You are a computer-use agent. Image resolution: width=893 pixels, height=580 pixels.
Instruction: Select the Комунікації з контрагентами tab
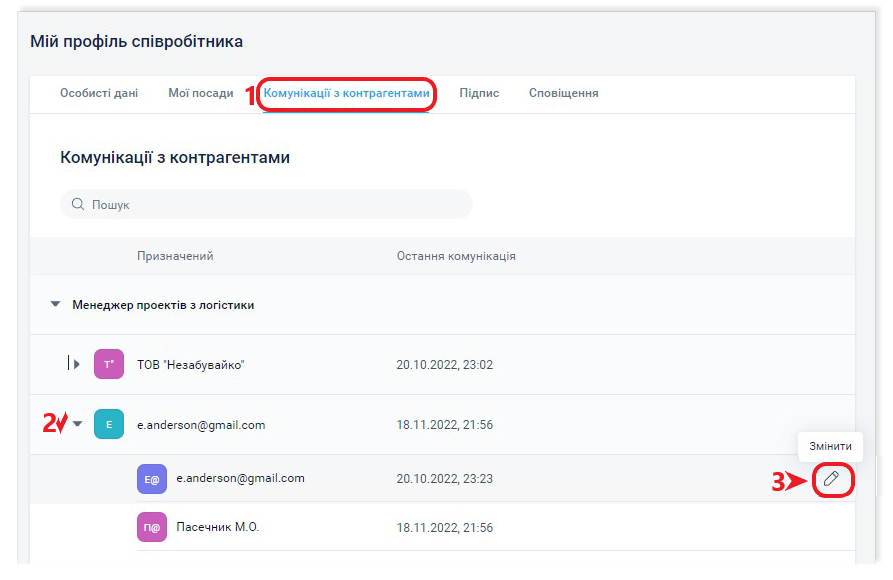[x=346, y=93]
